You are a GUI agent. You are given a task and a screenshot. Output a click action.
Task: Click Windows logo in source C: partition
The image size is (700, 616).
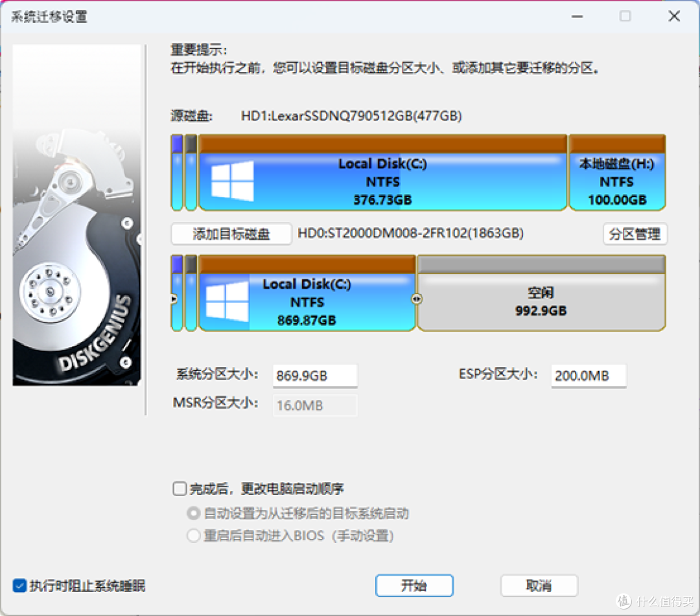[x=232, y=181]
